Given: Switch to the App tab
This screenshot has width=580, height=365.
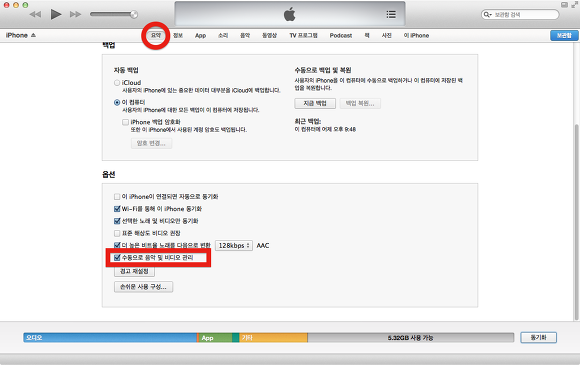Looking at the screenshot, I should pyautogui.click(x=200, y=36).
